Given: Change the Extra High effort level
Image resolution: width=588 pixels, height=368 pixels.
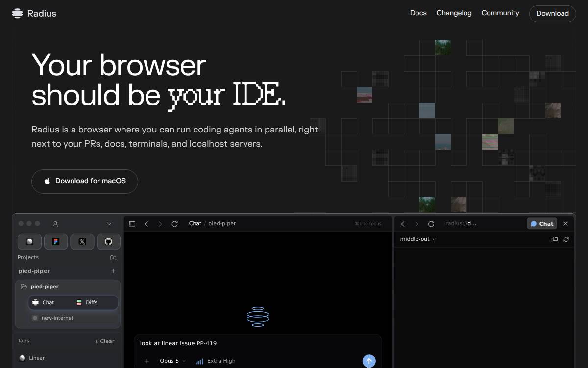Looking at the screenshot, I should coord(215,361).
